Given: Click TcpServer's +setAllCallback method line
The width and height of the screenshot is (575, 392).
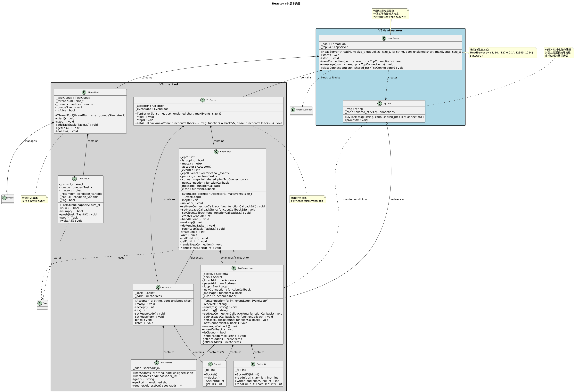Looking at the screenshot, I should pos(208,123).
